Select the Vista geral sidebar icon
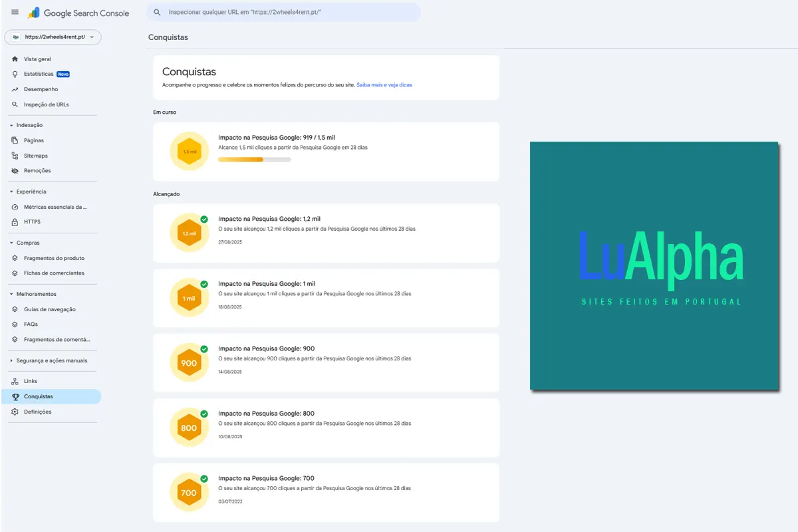 point(13,59)
